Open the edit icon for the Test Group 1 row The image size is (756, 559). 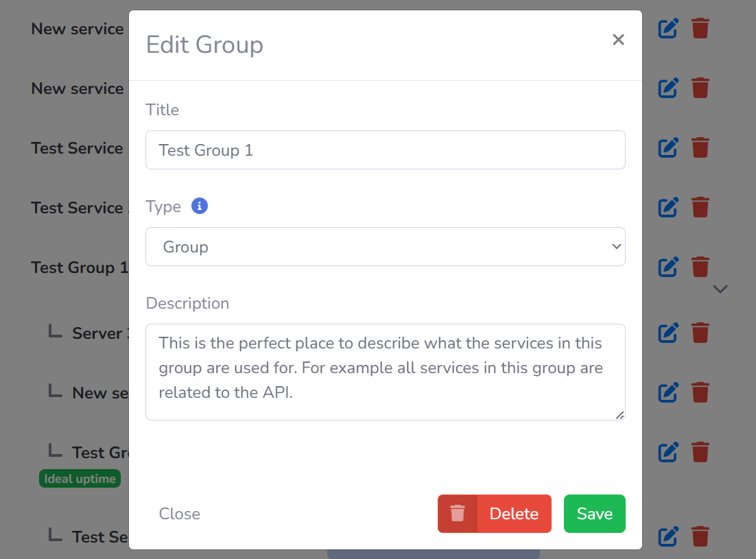click(668, 267)
